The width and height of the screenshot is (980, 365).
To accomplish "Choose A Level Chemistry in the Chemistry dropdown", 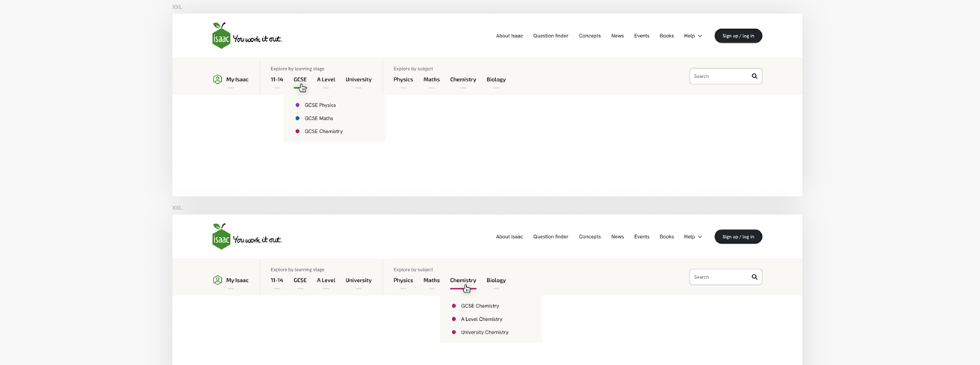I will [x=482, y=319].
